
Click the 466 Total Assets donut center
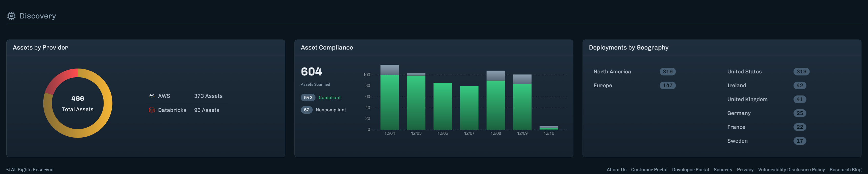pyautogui.click(x=77, y=103)
